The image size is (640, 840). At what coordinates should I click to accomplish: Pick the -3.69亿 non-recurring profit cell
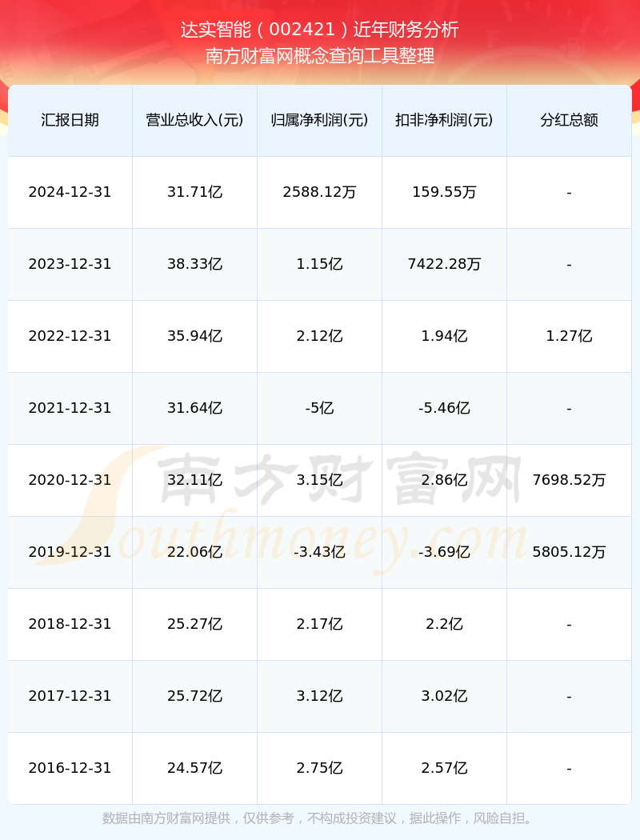tap(445, 552)
